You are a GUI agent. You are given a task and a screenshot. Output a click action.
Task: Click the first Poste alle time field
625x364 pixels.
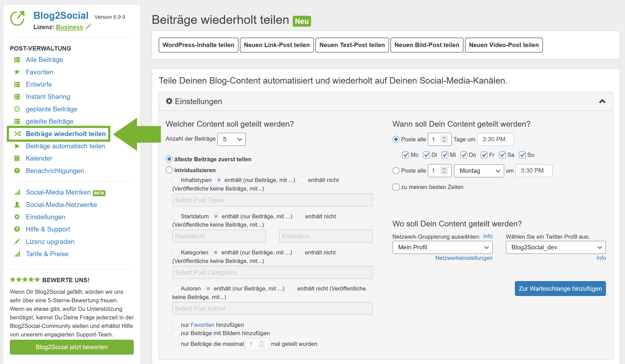(x=495, y=139)
